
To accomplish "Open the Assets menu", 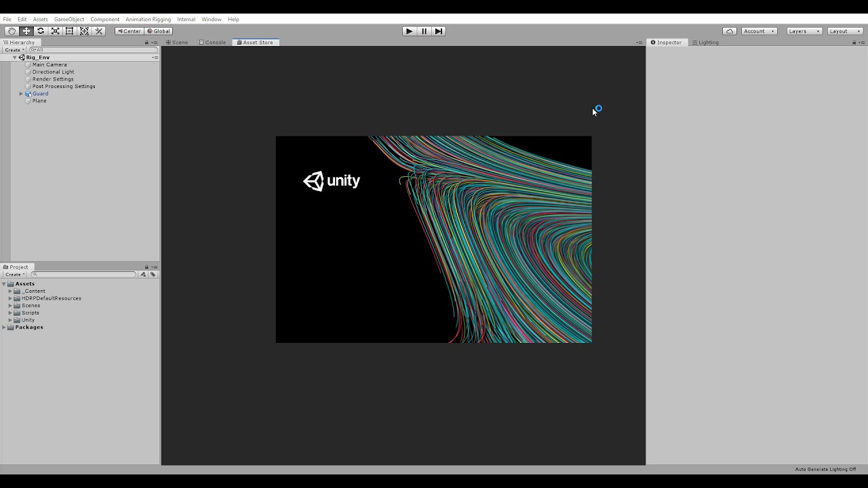I will pyautogui.click(x=40, y=20).
